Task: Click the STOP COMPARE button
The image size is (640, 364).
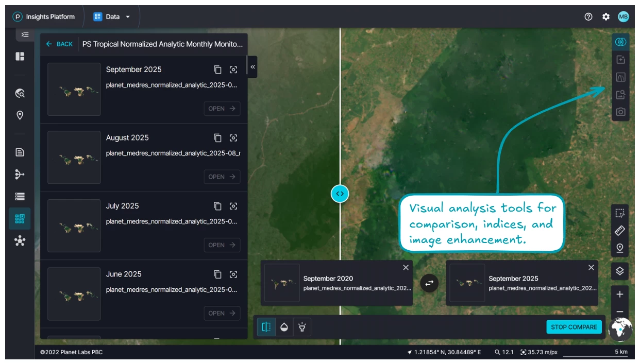Action: 574,327
